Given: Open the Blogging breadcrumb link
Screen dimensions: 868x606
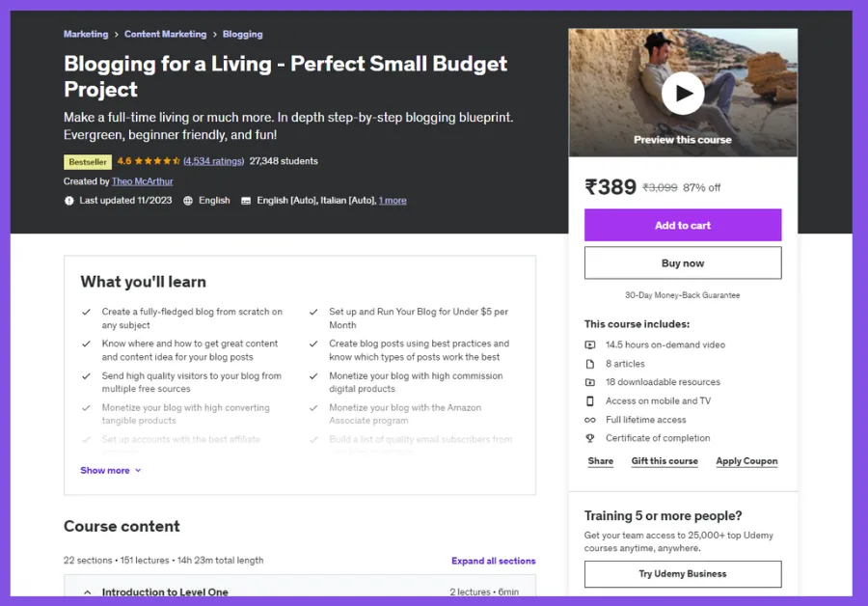Looking at the screenshot, I should tap(242, 34).
